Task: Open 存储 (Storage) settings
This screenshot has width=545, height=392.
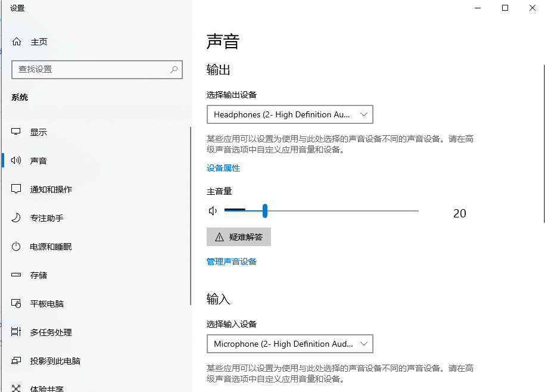Action: point(37,275)
